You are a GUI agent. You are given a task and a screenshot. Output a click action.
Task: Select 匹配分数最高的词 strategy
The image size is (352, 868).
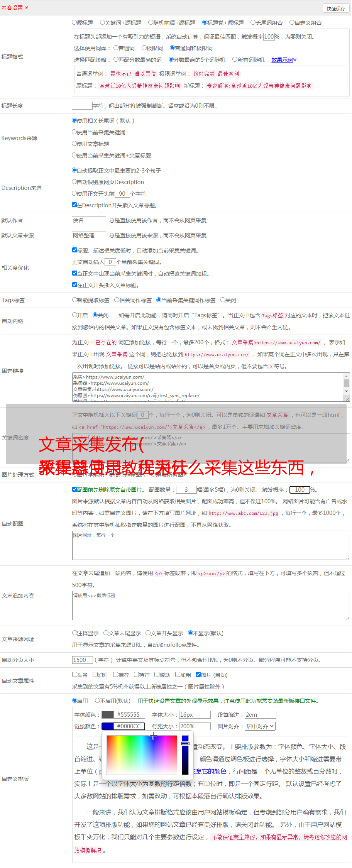pyautogui.click(x=116, y=59)
